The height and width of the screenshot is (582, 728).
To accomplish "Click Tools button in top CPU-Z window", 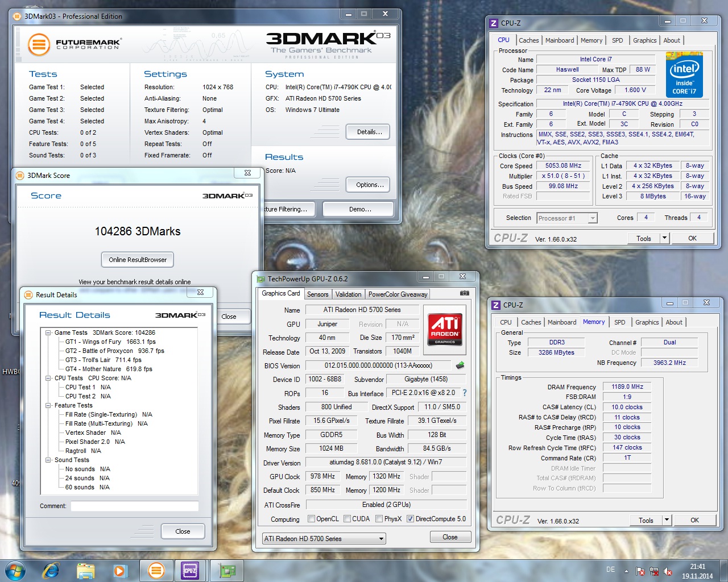I will tap(644, 238).
